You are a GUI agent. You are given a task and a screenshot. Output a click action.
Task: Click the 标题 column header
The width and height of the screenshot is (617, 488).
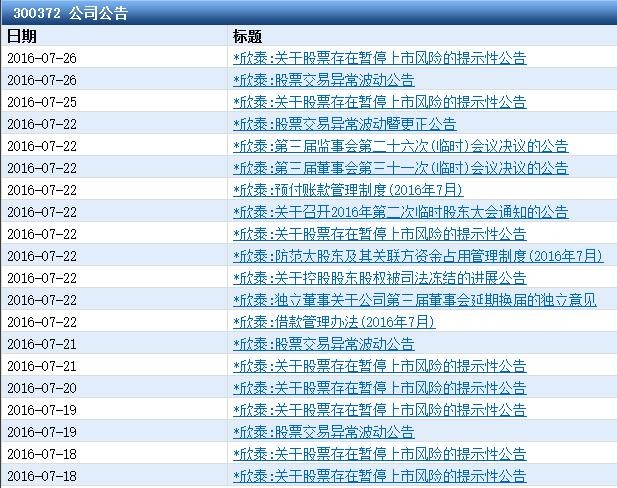247,36
